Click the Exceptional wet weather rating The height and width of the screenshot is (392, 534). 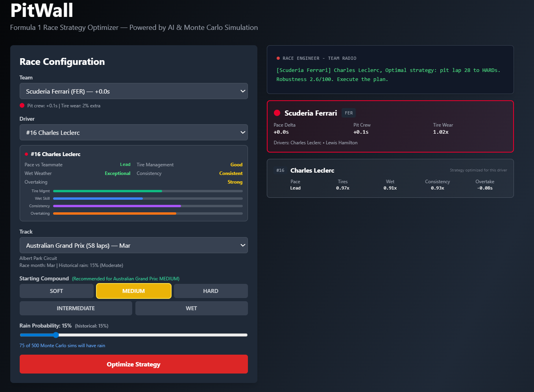pyautogui.click(x=117, y=173)
